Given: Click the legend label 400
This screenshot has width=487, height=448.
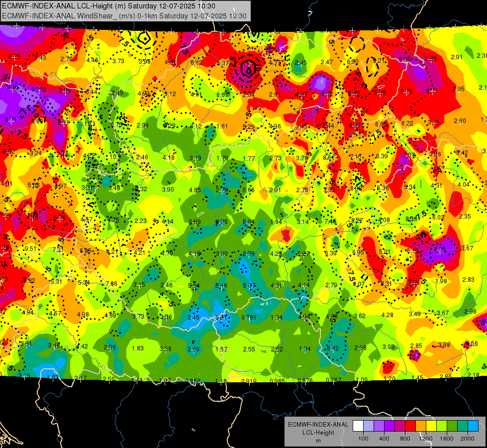Looking at the screenshot, I should click(x=384, y=439).
